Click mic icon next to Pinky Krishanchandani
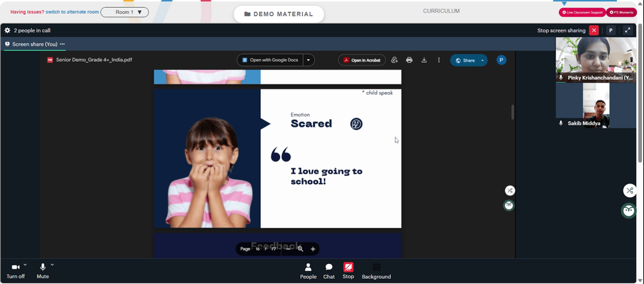Image resolution: width=644 pixels, height=284 pixels. tap(561, 77)
